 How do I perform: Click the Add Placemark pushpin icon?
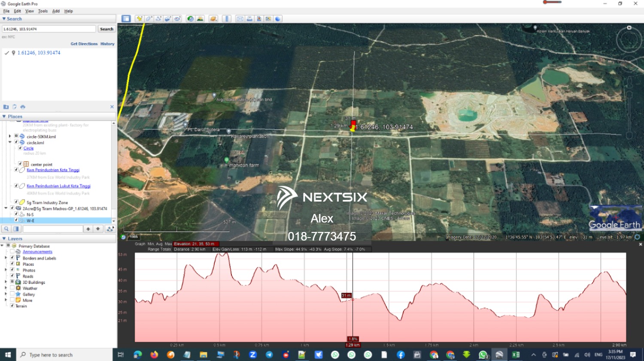(139, 19)
